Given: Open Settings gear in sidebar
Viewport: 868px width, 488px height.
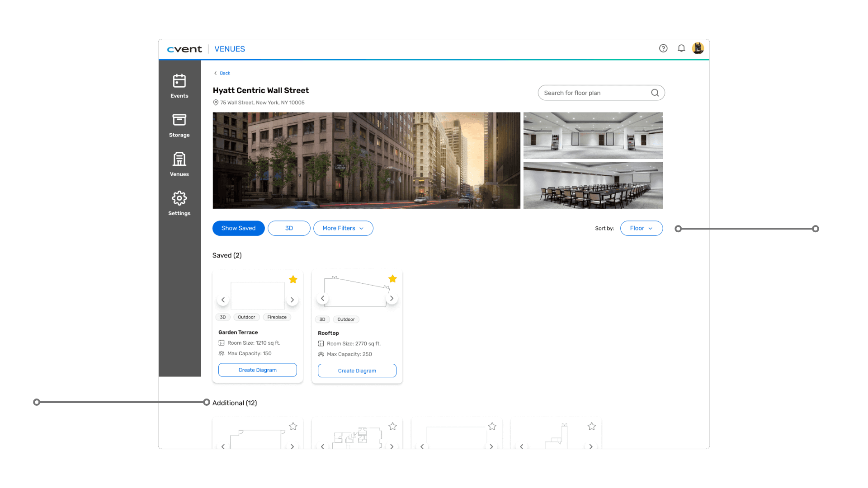Looking at the screenshot, I should (x=179, y=203).
